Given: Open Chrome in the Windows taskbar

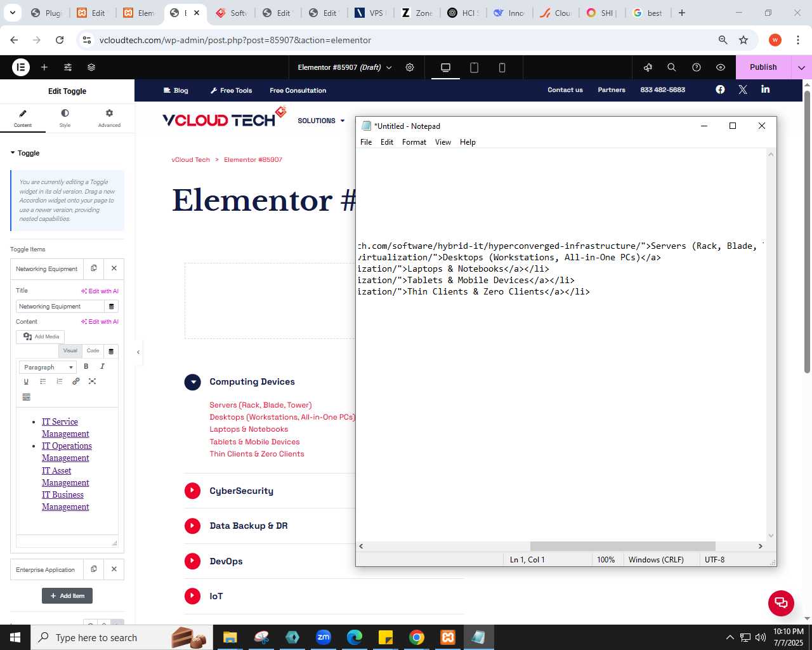Looking at the screenshot, I should [x=417, y=637].
